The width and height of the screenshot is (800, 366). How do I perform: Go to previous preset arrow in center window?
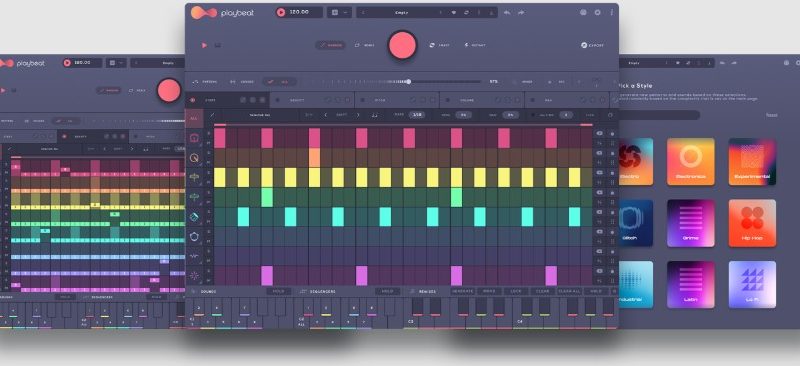[362, 12]
